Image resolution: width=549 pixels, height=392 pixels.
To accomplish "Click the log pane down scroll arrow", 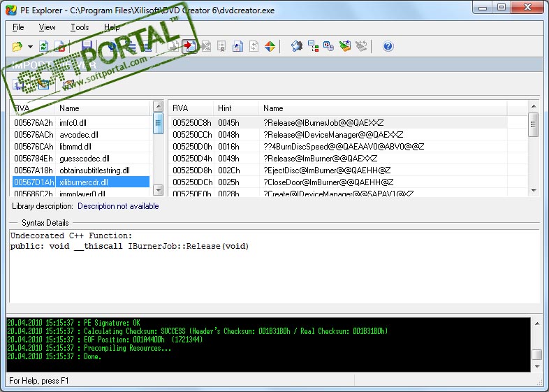I will point(537,367).
